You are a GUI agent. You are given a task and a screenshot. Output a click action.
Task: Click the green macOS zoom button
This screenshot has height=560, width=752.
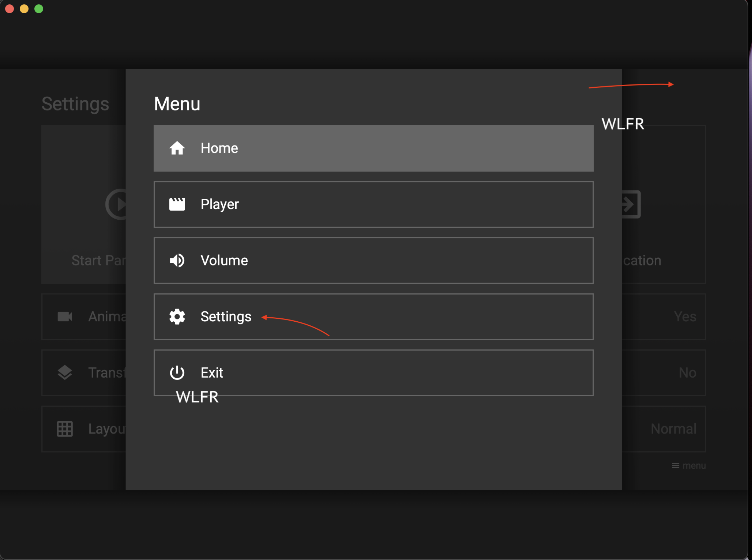[39, 9]
